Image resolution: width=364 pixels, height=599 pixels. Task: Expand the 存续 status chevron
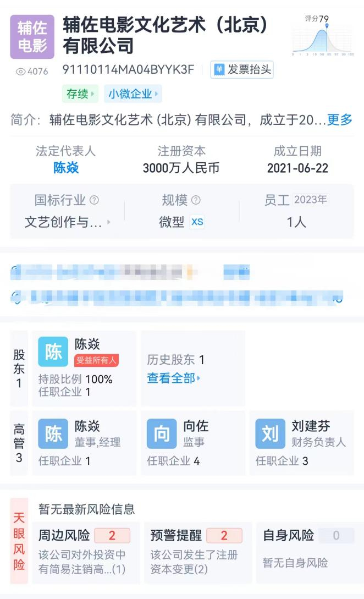(92, 94)
